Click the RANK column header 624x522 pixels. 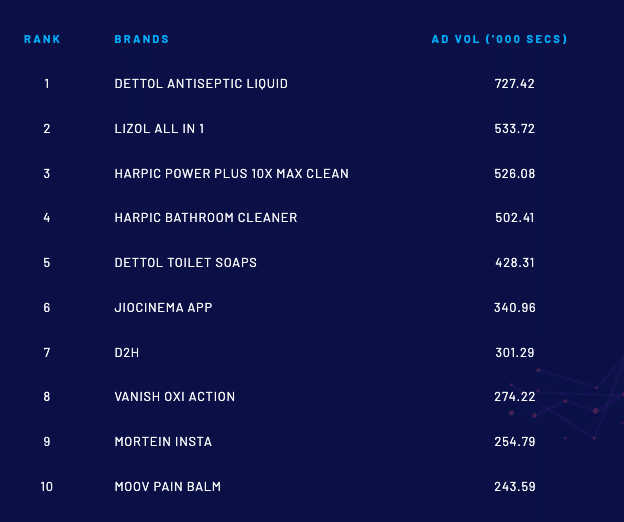[42, 40]
